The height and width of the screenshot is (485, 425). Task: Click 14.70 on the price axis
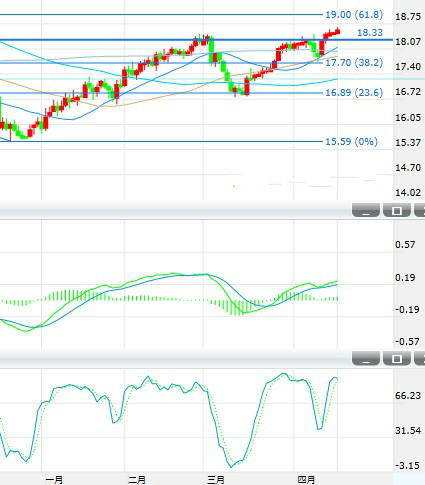408,167
